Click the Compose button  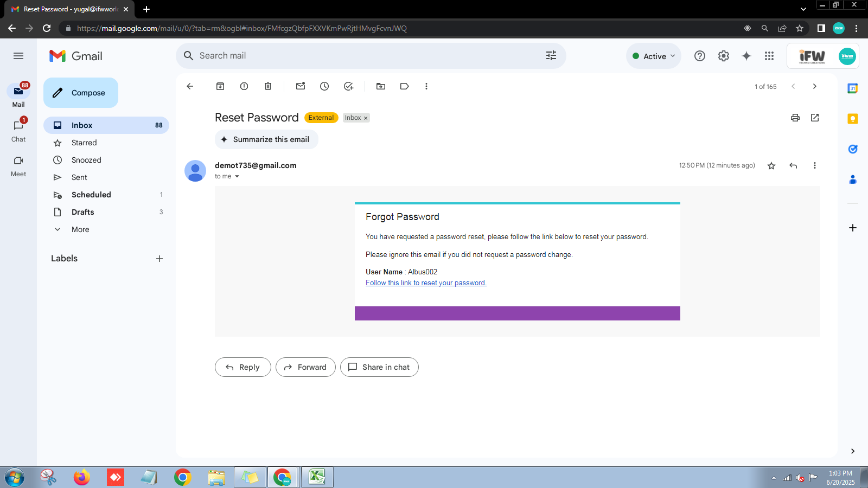81,93
